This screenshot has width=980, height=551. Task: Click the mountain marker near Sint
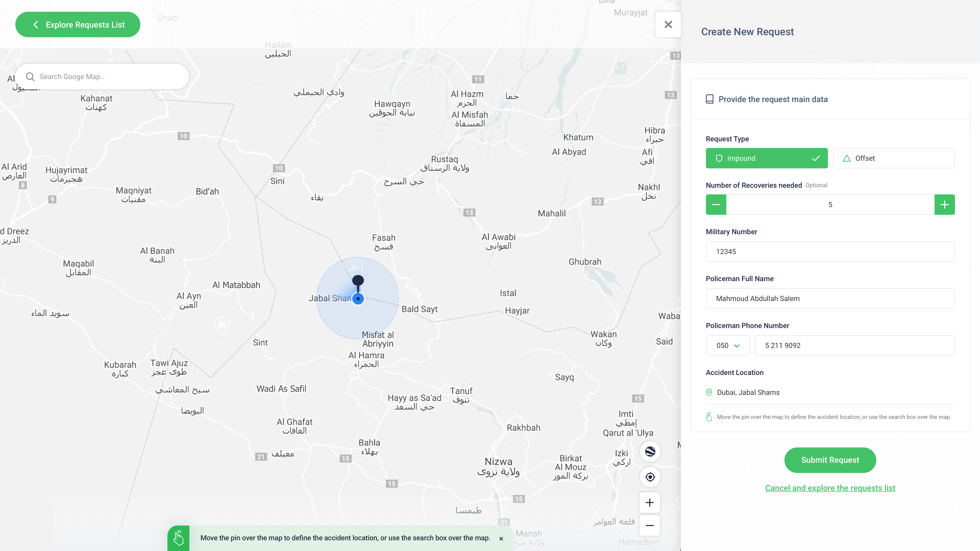(222, 326)
